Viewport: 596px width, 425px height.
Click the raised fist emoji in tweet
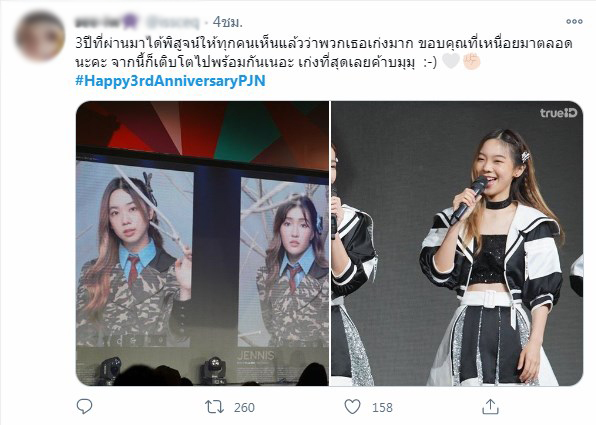point(472,61)
